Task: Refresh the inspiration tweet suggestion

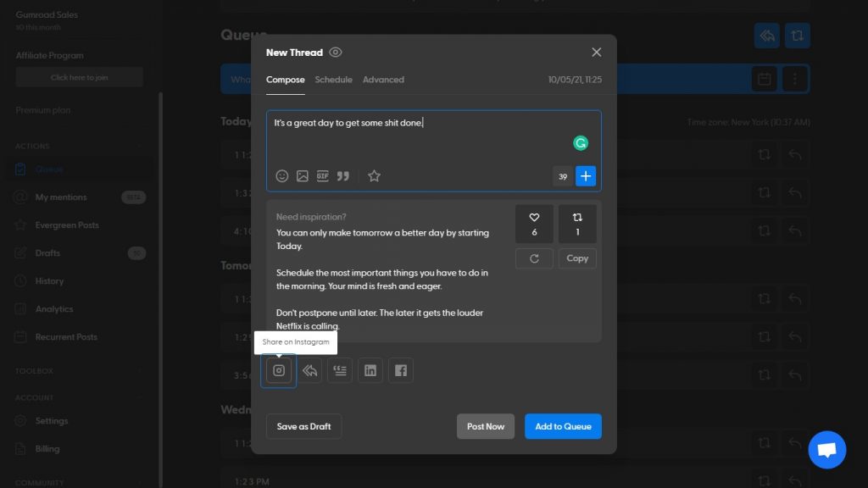Action: pyautogui.click(x=534, y=258)
